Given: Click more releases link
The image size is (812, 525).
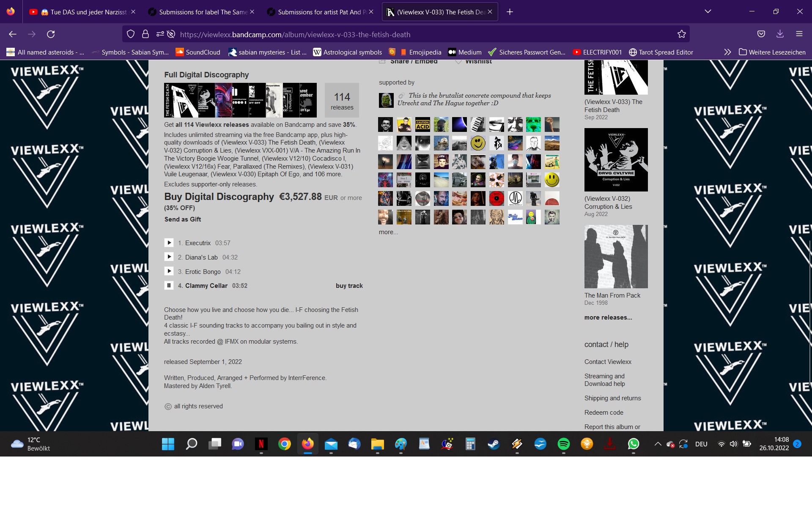Looking at the screenshot, I should coord(608,317).
